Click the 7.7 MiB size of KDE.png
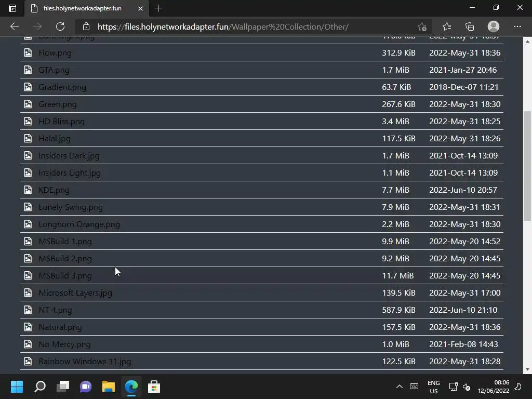The width and height of the screenshot is (532, 399). (x=395, y=190)
